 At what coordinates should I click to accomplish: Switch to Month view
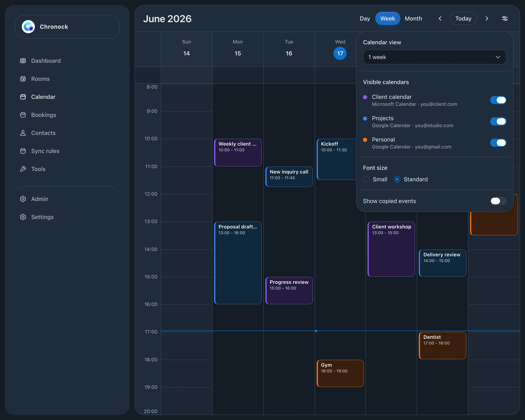(413, 18)
